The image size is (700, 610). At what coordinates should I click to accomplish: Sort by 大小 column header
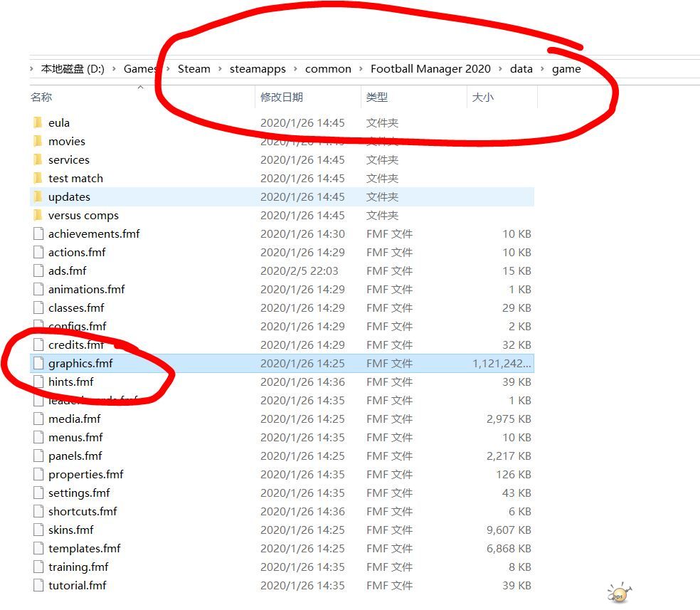point(482,97)
